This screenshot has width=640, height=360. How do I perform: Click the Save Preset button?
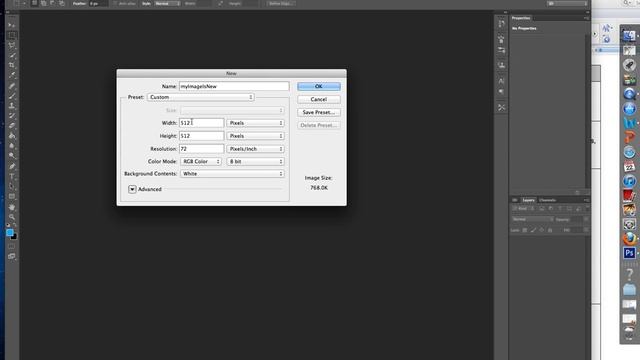click(x=319, y=112)
